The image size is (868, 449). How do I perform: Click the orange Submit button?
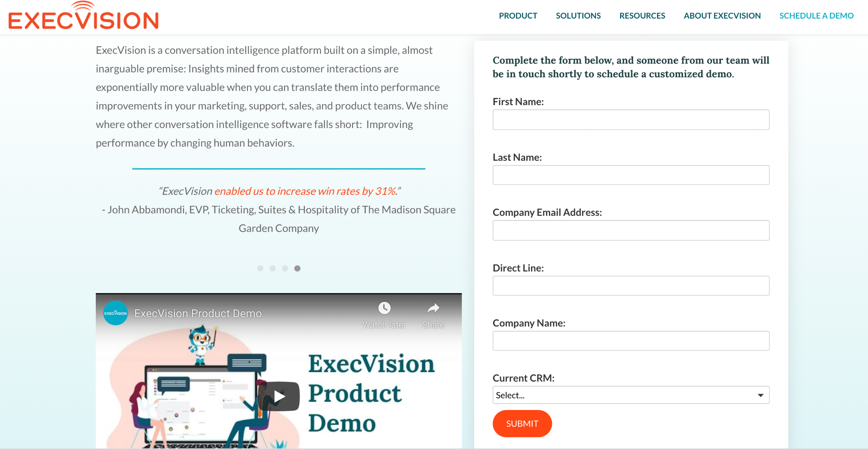[522, 424]
